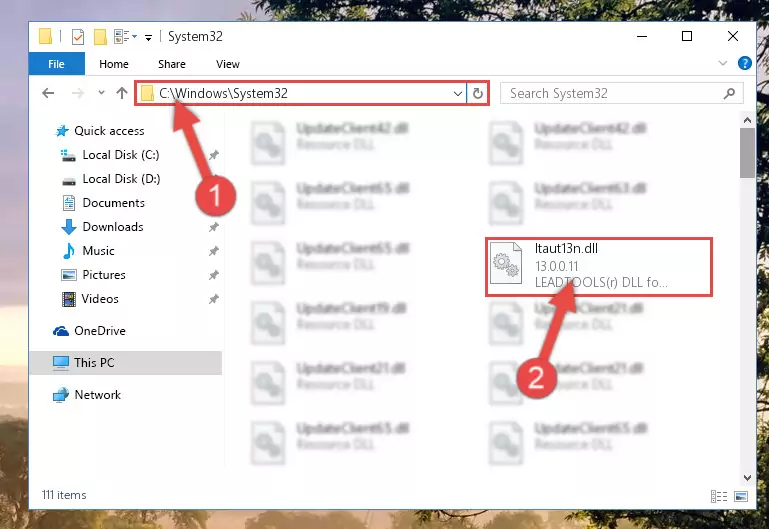Click the Properties checkmark icon in title bar
The height and width of the screenshot is (529, 769).
coord(77,37)
